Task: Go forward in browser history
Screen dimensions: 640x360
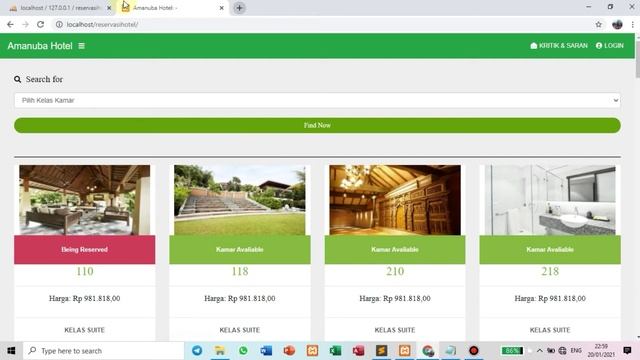Action: [25, 24]
